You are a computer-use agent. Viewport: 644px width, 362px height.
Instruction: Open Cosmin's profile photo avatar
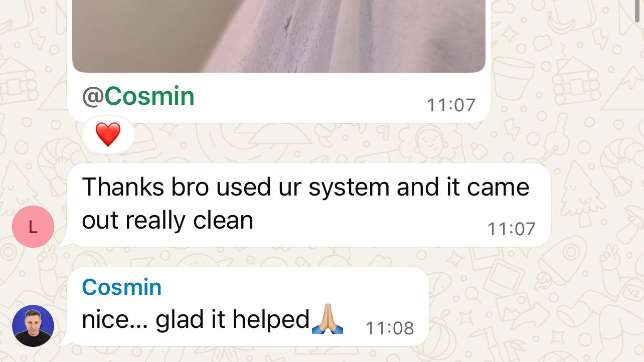tap(33, 326)
